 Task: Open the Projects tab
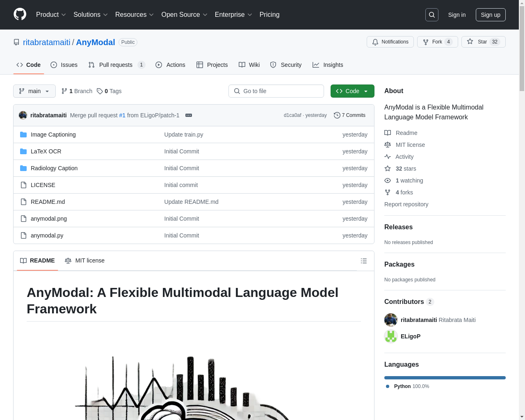(x=212, y=65)
